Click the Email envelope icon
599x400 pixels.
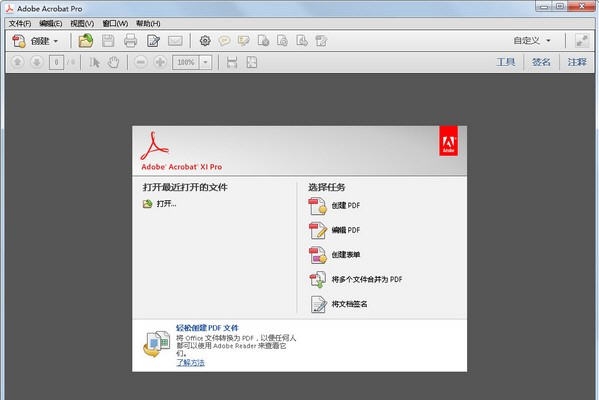click(x=175, y=41)
